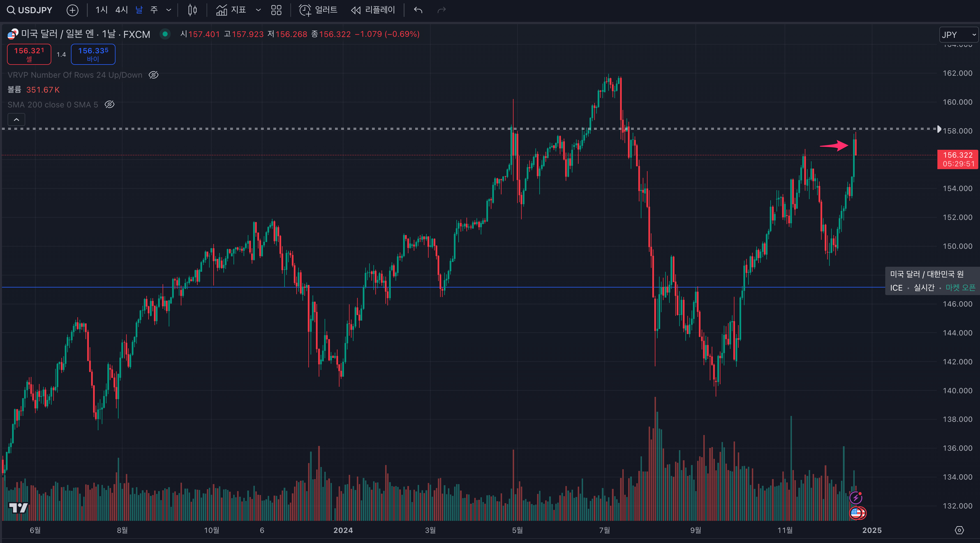Image resolution: width=980 pixels, height=543 pixels.
Task: Click the add symbol plus icon
Action: 72,10
